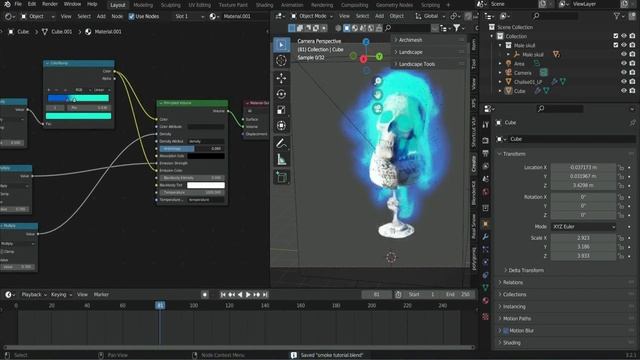Click the camera view gizmo in viewport
The height and width of the screenshot is (360, 640).
point(378,108)
